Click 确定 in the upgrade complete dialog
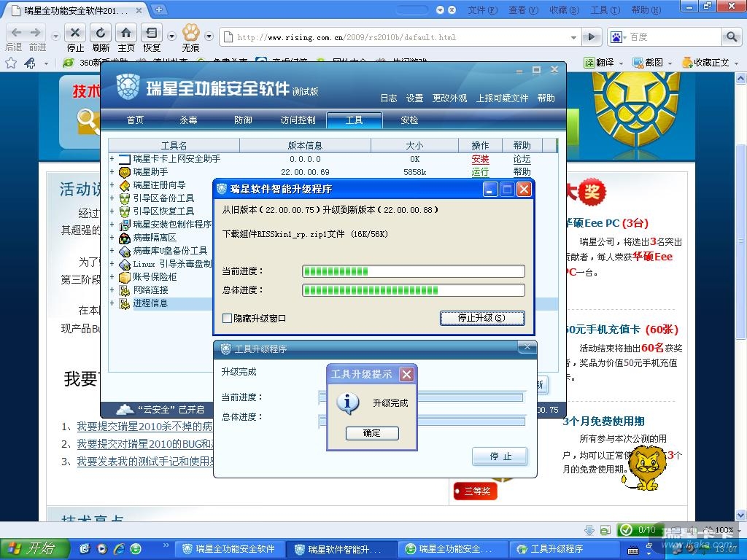This screenshot has height=560, width=747. pos(372,433)
